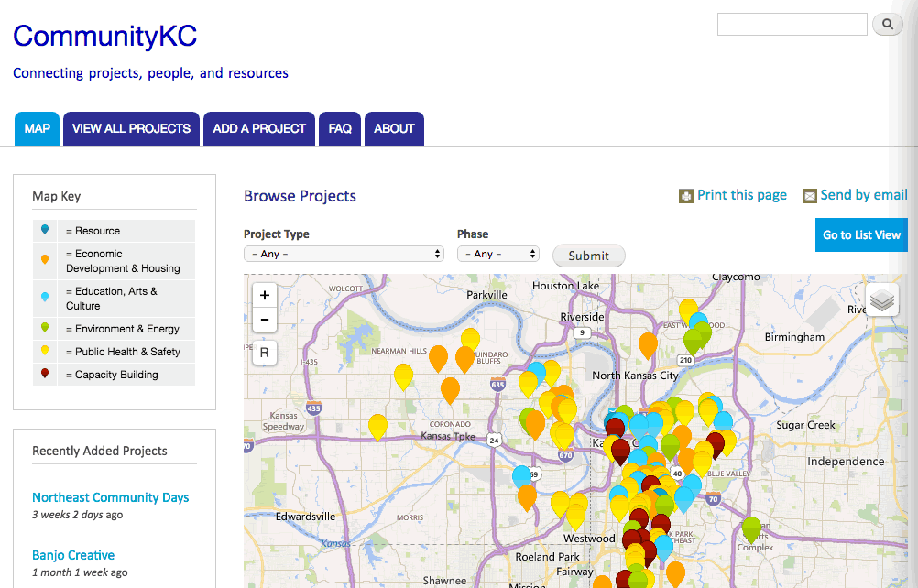Click the green map pin near Sports Complex
The height and width of the screenshot is (588, 918).
coord(752,529)
